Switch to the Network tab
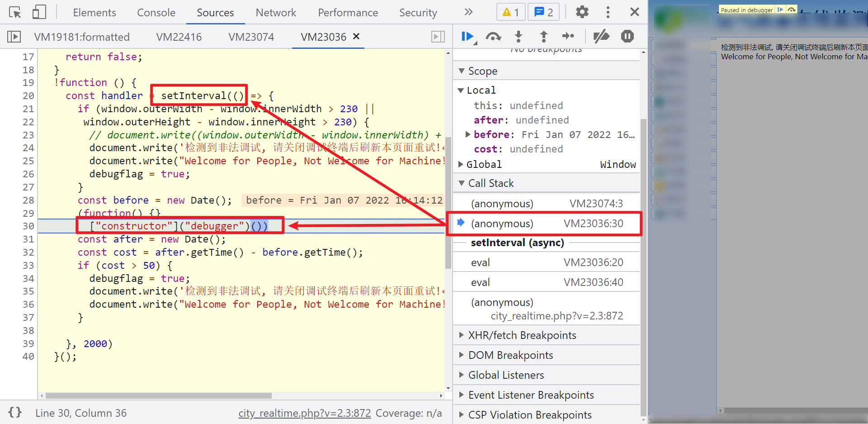Viewport: 868px width, 424px height. click(x=276, y=13)
